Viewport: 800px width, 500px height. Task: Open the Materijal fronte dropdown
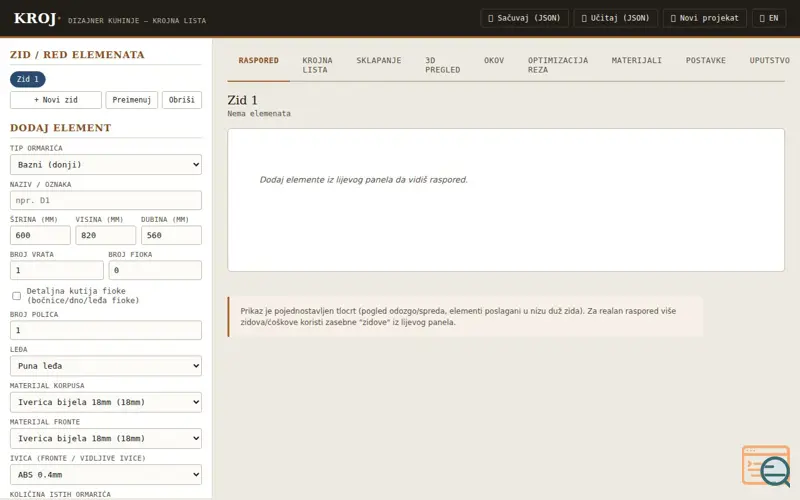(x=106, y=438)
